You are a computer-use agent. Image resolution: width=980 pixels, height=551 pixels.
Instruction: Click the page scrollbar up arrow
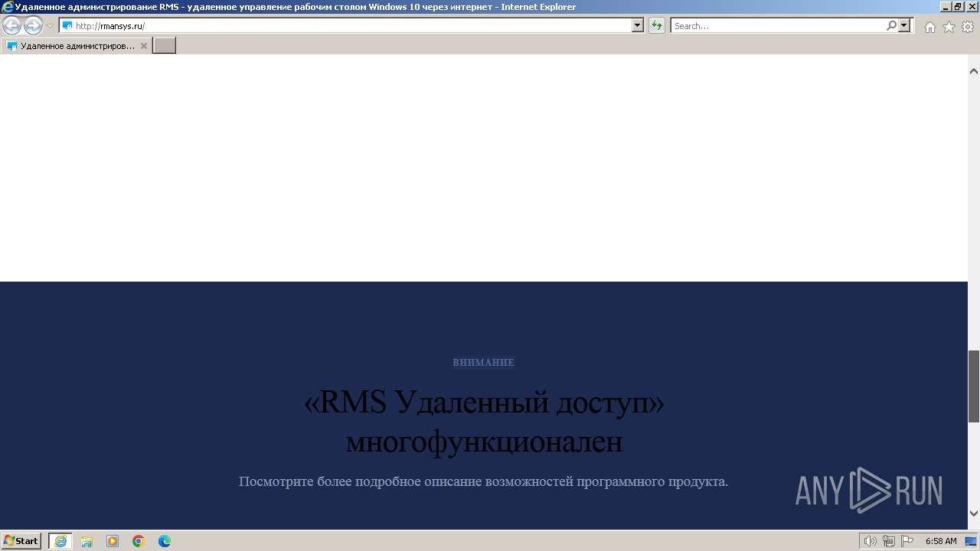click(974, 71)
